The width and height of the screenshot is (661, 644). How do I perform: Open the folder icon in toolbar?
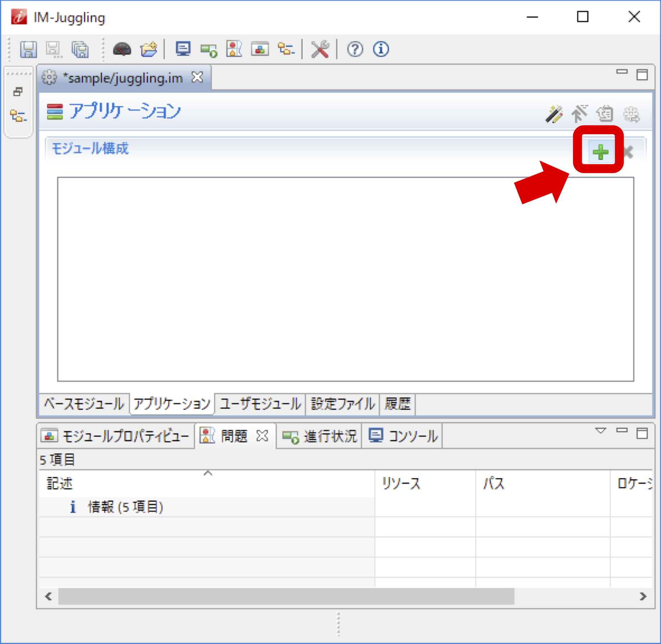click(149, 50)
